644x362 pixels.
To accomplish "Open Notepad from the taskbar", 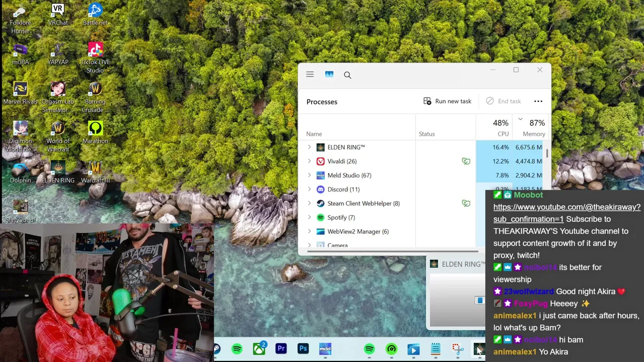I will [x=436, y=349].
